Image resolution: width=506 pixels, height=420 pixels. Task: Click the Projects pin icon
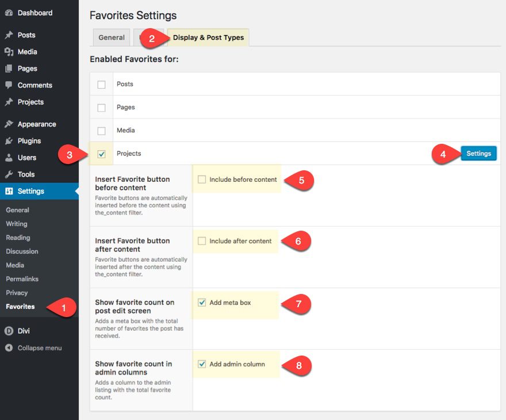coord(9,102)
